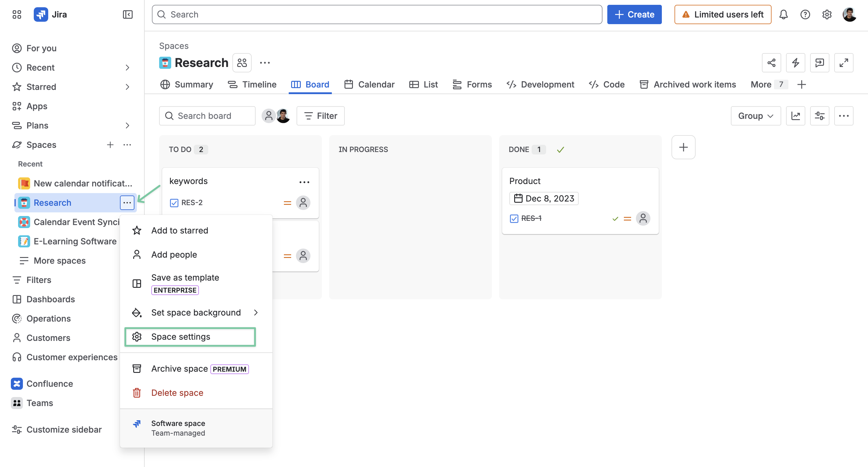The image size is (868, 467).
Task: Choose Delete space in menu
Action: (x=196, y=393)
